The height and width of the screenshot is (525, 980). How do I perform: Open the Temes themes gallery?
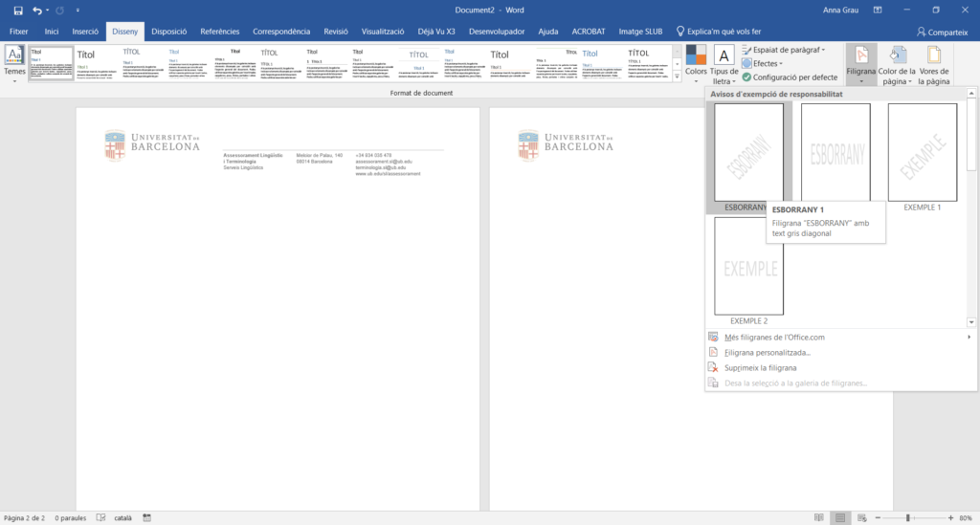(x=14, y=63)
